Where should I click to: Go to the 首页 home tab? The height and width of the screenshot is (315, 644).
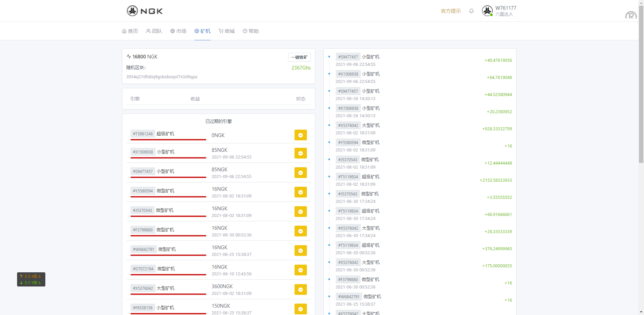tap(130, 31)
